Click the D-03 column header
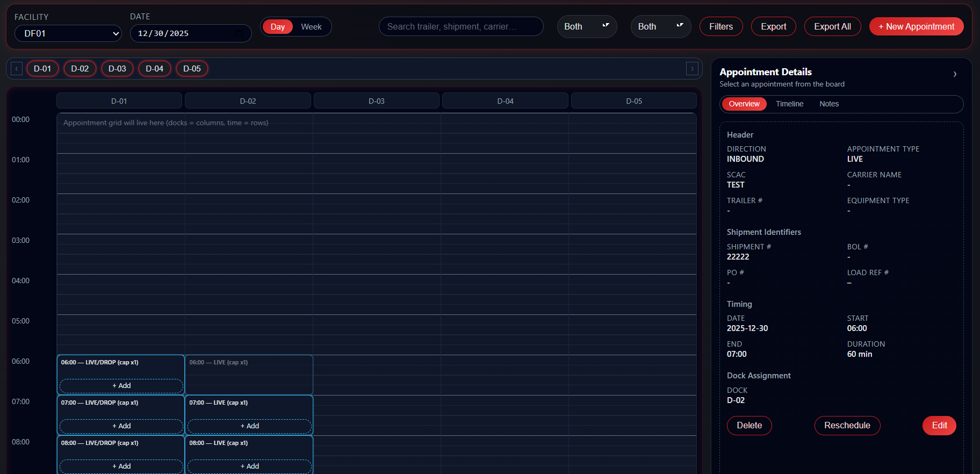The width and height of the screenshot is (980, 474). [x=377, y=101]
